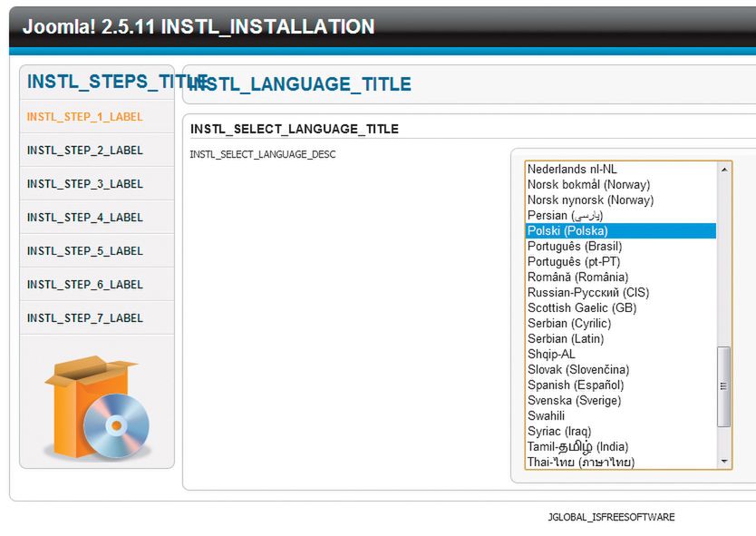Select Thai language entry

pos(620,462)
